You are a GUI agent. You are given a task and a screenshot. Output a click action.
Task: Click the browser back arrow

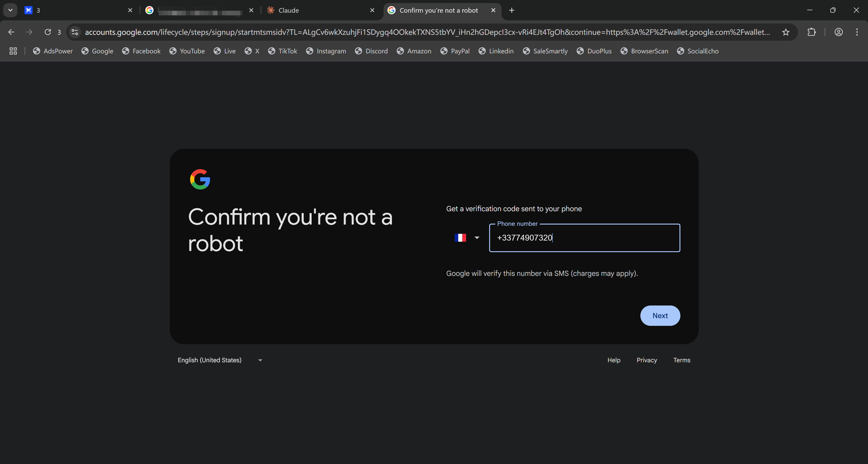[11, 32]
